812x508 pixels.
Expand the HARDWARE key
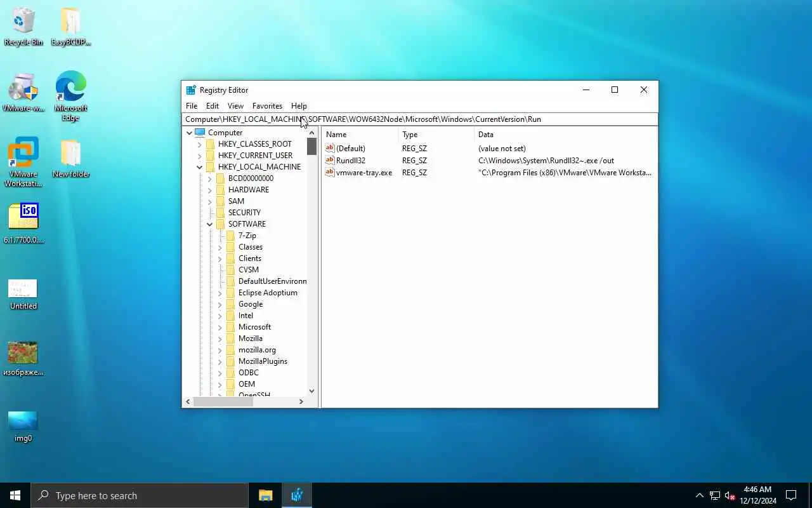click(209, 190)
